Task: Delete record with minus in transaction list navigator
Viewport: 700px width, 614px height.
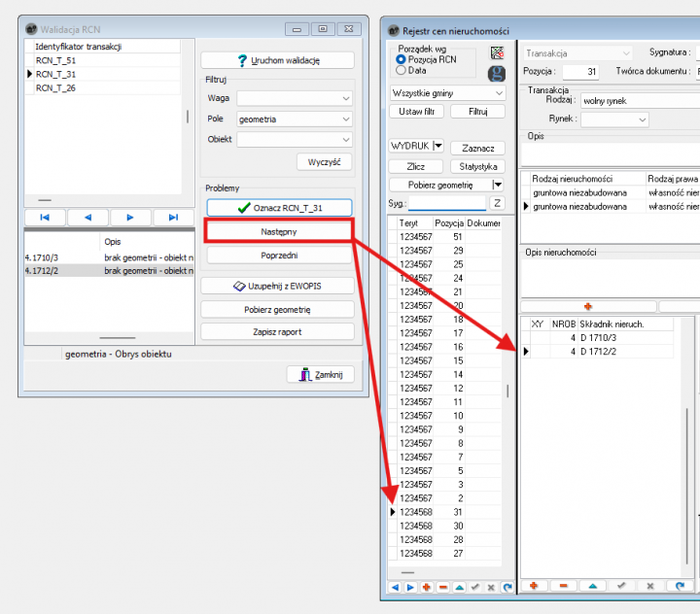Action: click(x=443, y=587)
